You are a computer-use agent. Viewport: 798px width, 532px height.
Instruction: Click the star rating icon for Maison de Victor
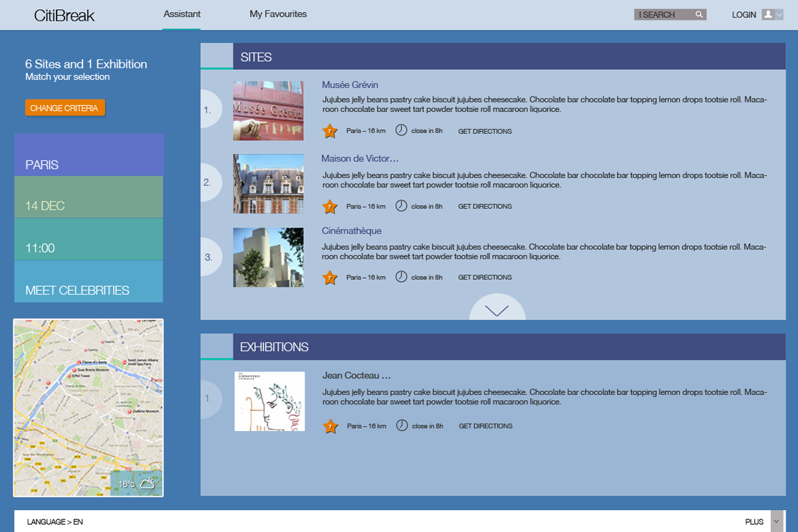[330, 206]
